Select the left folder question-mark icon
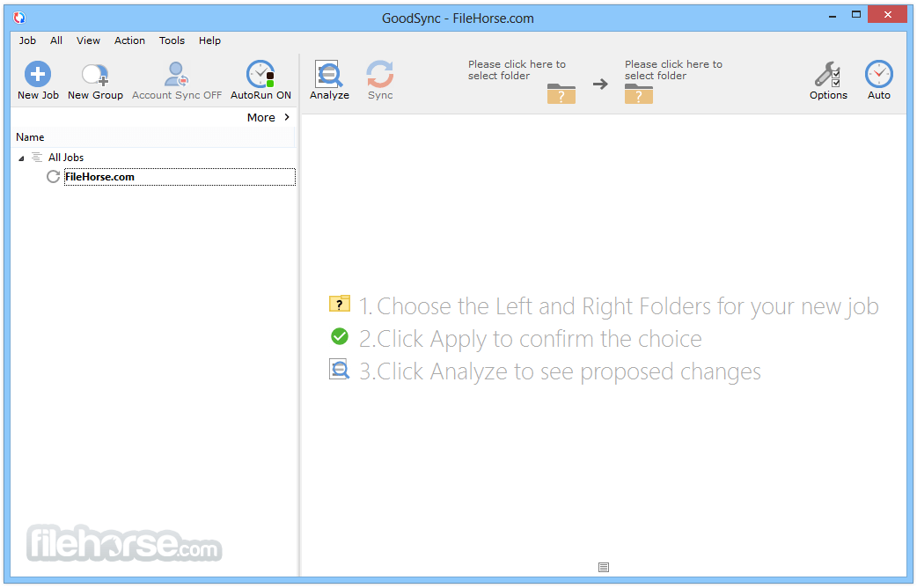The width and height of the screenshot is (917, 588). pyautogui.click(x=561, y=93)
